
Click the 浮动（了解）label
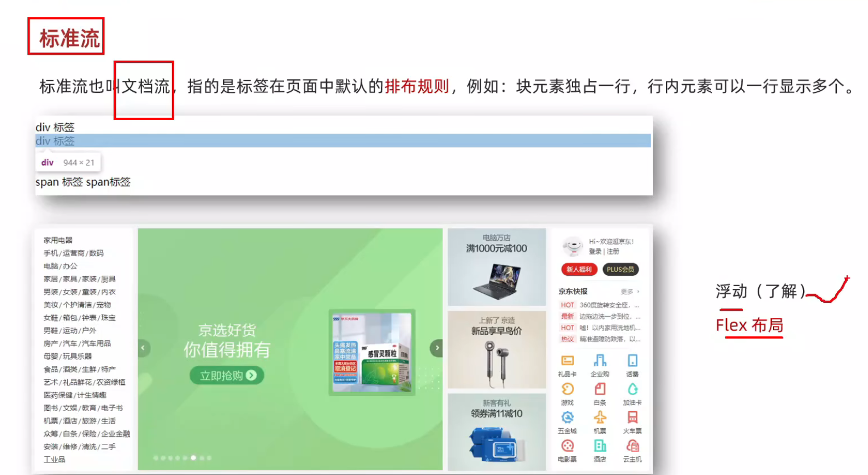[x=760, y=291]
